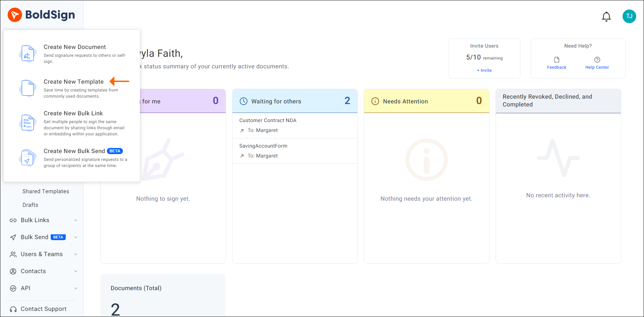Click the Feedback document icon
Viewport: 644px width, 317px height.
557,60
